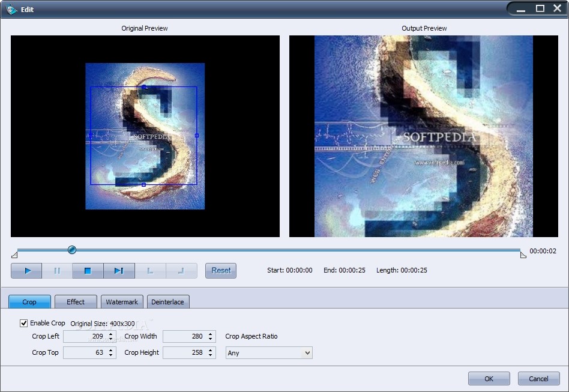Close the Edit window

[x=558, y=8]
